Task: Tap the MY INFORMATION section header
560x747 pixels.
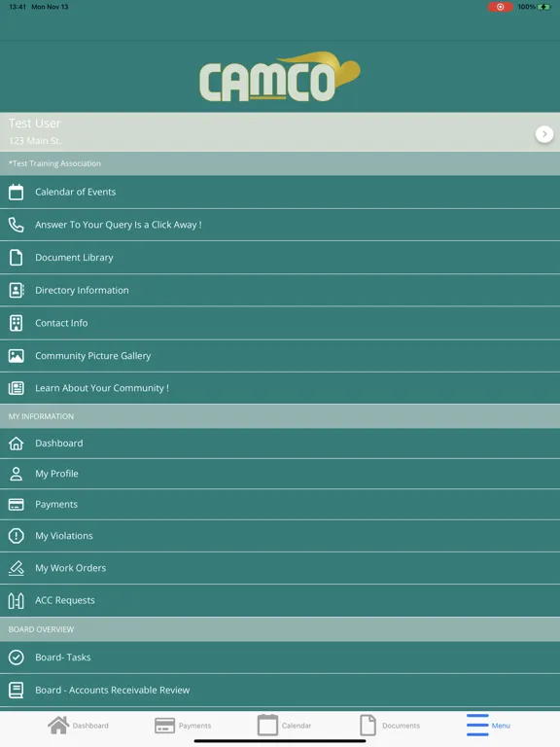Action: click(x=280, y=416)
